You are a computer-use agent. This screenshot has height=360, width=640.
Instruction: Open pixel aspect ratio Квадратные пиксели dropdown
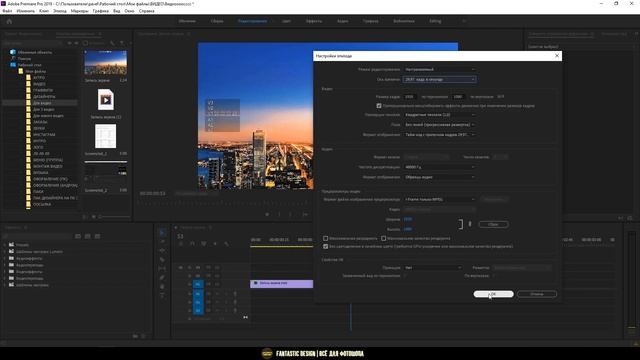pos(440,115)
